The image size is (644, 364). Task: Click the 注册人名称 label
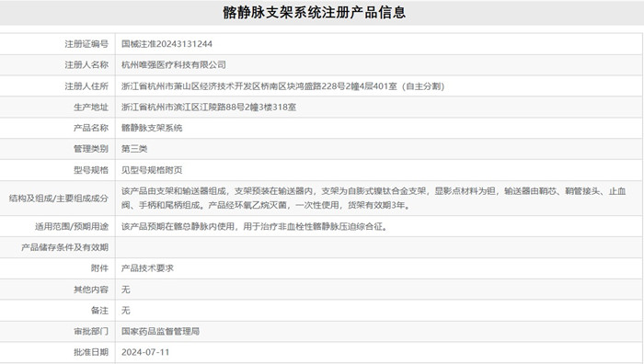pyautogui.click(x=86, y=65)
